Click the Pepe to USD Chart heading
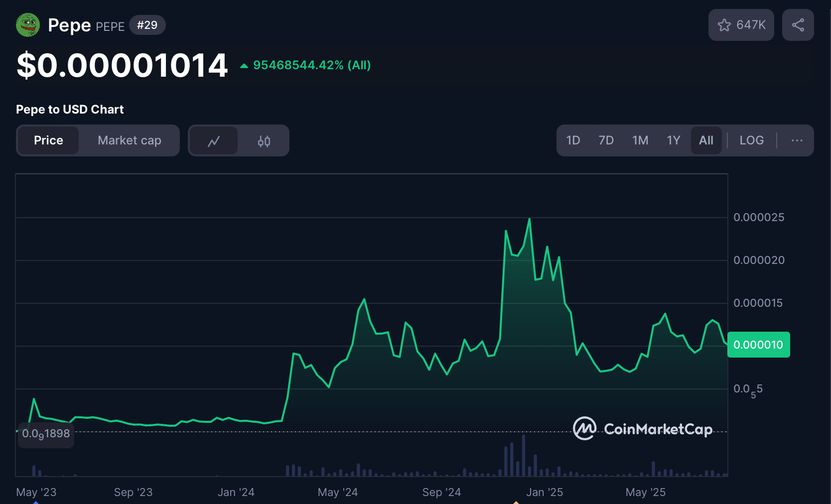Viewport: 831px width, 504px height. tap(70, 110)
